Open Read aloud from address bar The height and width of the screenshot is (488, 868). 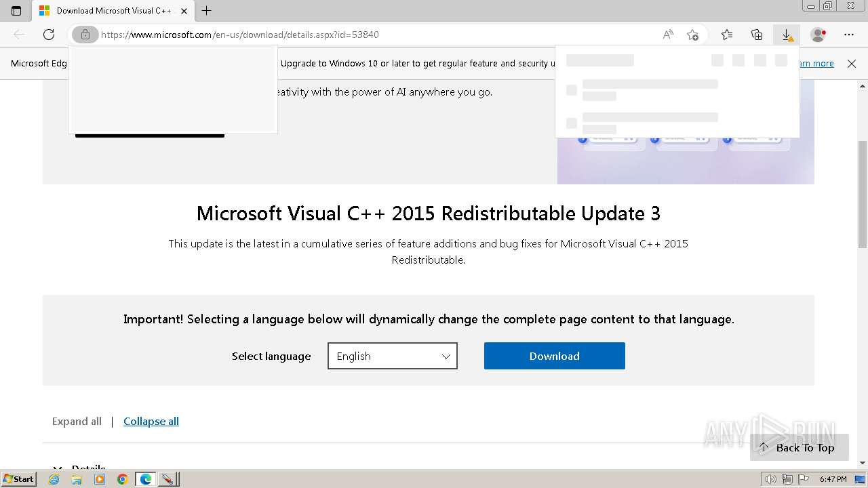(x=668, y=35)
